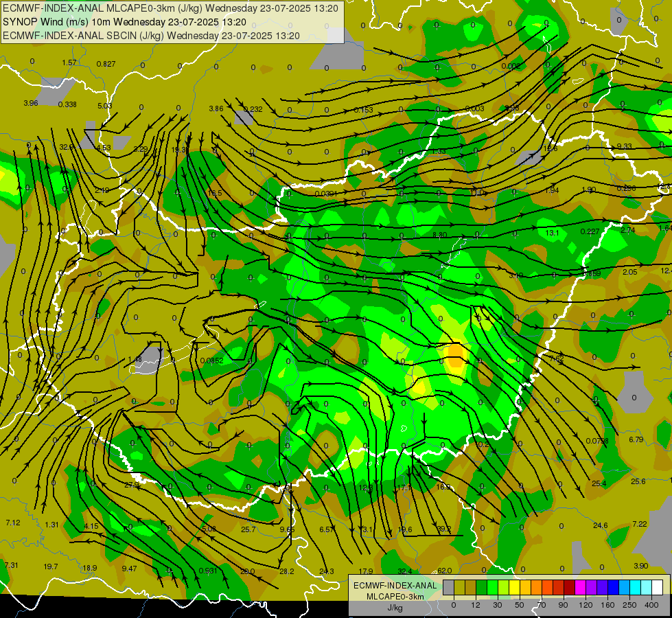Viewport: 672px width, 618px height.
Task: Click the SYNOP Wind 10m title line
Action: coord(124,22)
